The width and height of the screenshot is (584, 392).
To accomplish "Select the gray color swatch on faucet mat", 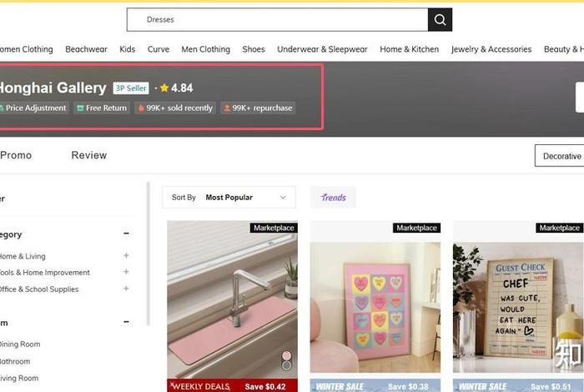I will (x=286, y=366).
